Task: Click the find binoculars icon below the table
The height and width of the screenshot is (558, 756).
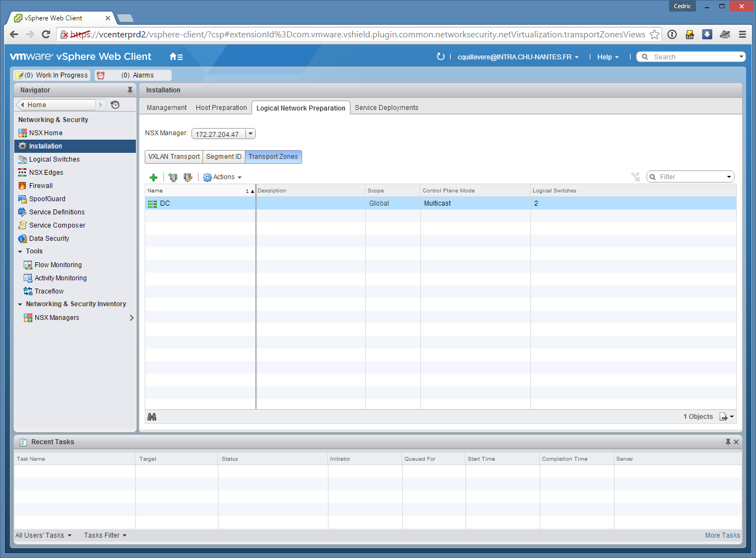Action: point(152,417)
